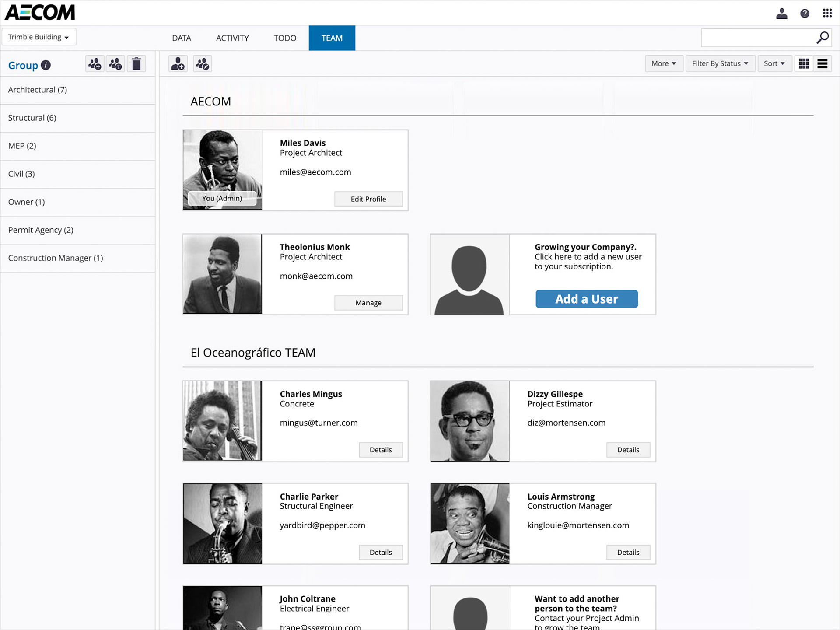Click the edit team group icon
The width and height of the screenshot is (840, 630).
[203, 64]
